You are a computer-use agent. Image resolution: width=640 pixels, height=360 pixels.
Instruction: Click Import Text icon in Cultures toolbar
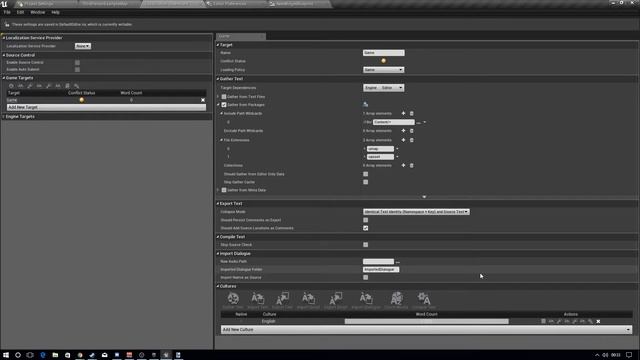(258, 299)
